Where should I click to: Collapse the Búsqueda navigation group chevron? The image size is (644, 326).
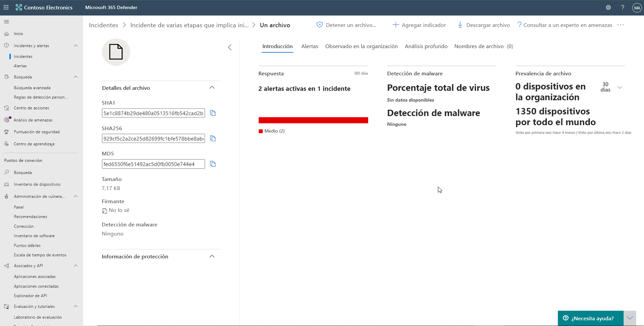[x=76, y=77]
